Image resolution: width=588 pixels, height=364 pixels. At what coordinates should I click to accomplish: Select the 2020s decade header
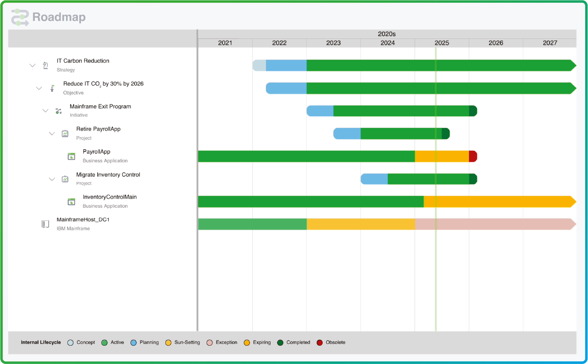pyautogui.click(x=387, y=34)
